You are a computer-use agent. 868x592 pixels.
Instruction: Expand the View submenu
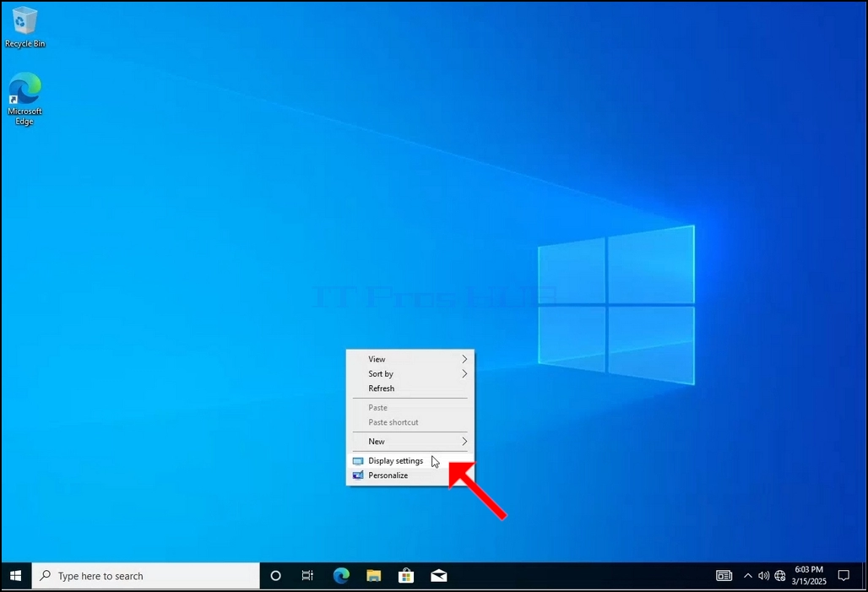(x=410, y=359)
